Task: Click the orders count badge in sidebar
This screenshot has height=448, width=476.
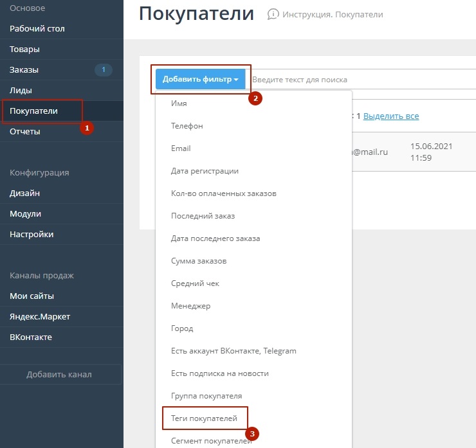Action: coord(103,69)
